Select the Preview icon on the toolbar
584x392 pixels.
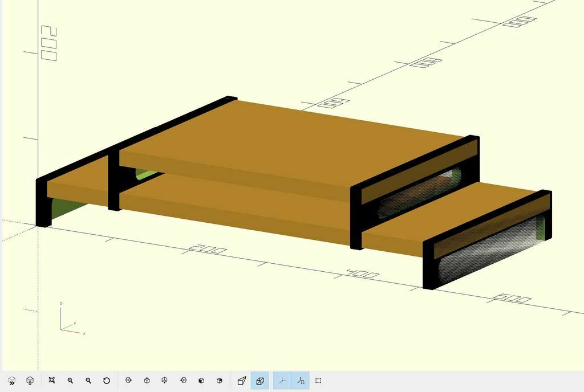[x=11, y=381]
